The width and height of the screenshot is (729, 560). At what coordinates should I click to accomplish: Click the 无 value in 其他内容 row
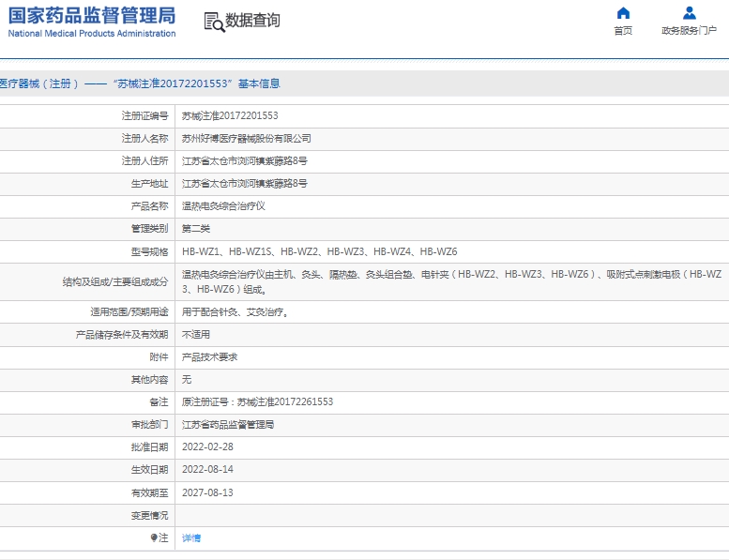[x=187, y=380]
